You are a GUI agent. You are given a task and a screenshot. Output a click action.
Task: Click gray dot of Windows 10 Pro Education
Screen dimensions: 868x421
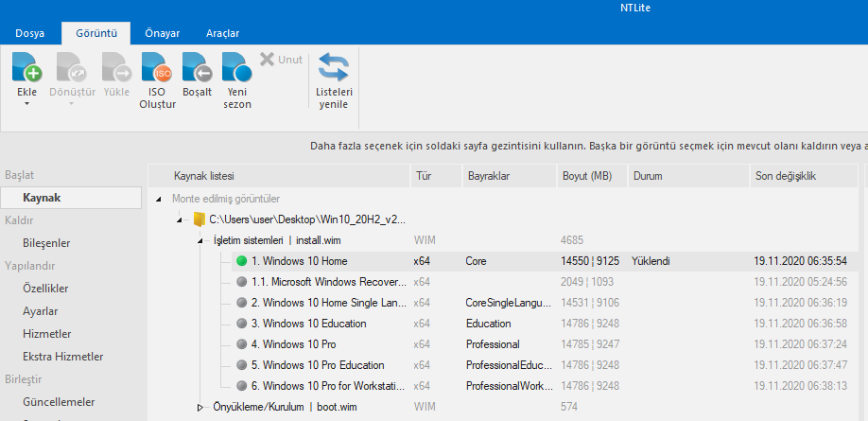point(241,365)
